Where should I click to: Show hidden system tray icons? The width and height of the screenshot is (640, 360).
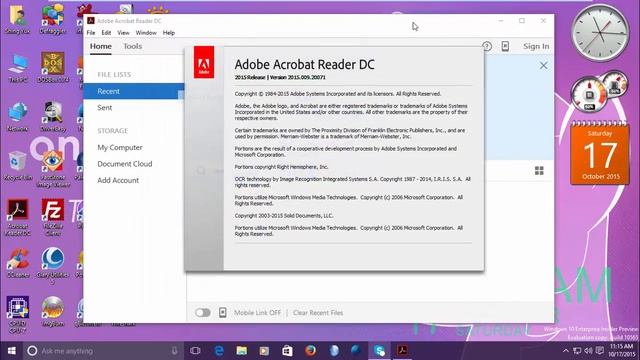coord(566,351)
